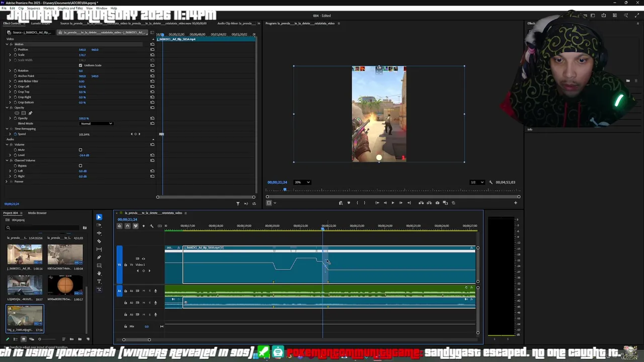This screenshot has height=362, width=644.
Task: Click Extract button in Program Monitor
Action: (x=429, y=203)
